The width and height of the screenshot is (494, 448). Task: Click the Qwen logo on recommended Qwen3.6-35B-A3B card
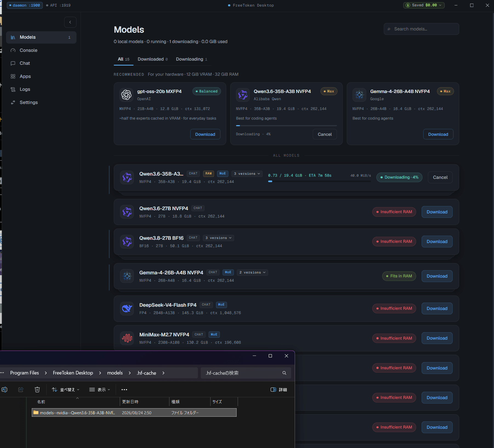pyautogui.click(x=243, y=95)
